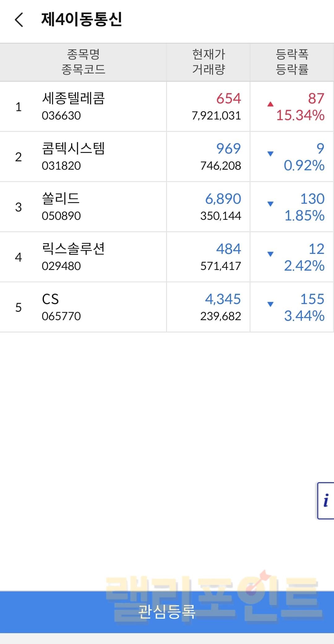Image resolution: width=334 pixels, height=644 pixels.
Task: Click the 654 current price of 세종텔레콤
Action: click(229, 99)
